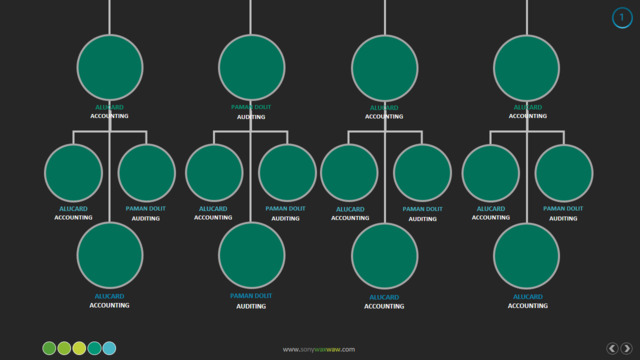Select second tree's Alucard child circle
This screenshot has height=360, width=640.
click(x=214, y=173)
